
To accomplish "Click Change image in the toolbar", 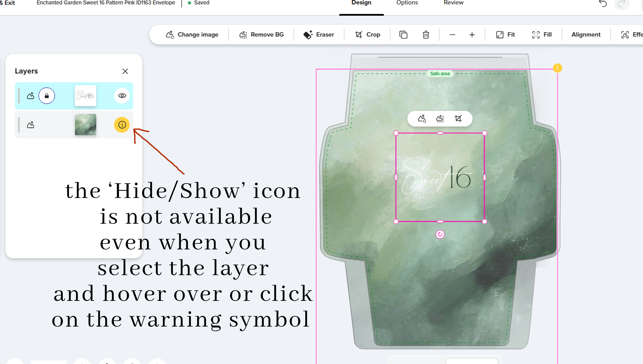I will coord(192,34).
